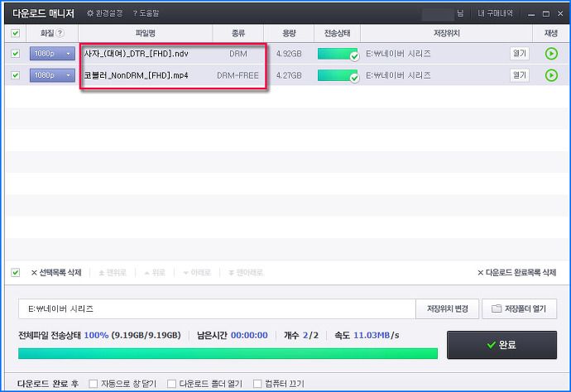Open 1080p quality dropdown for 사자 row
This screenshot has width=571, height=392.
click(52, 54)
